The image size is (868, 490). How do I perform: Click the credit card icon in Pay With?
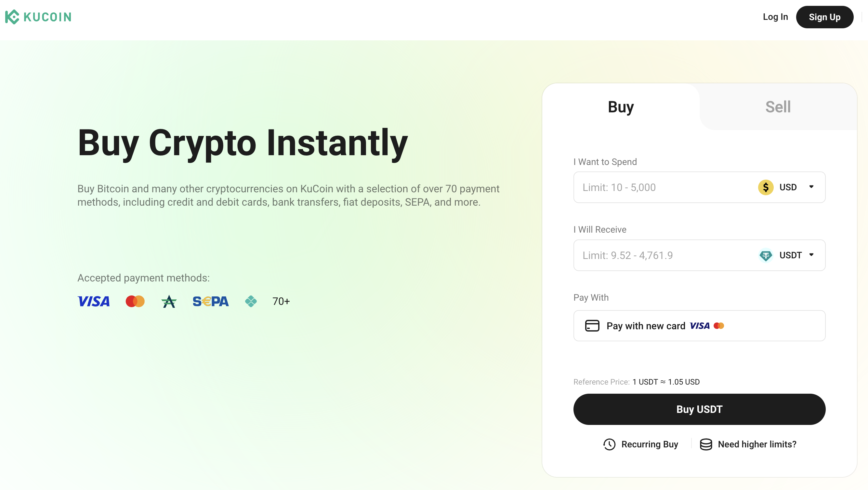point(592,326)
